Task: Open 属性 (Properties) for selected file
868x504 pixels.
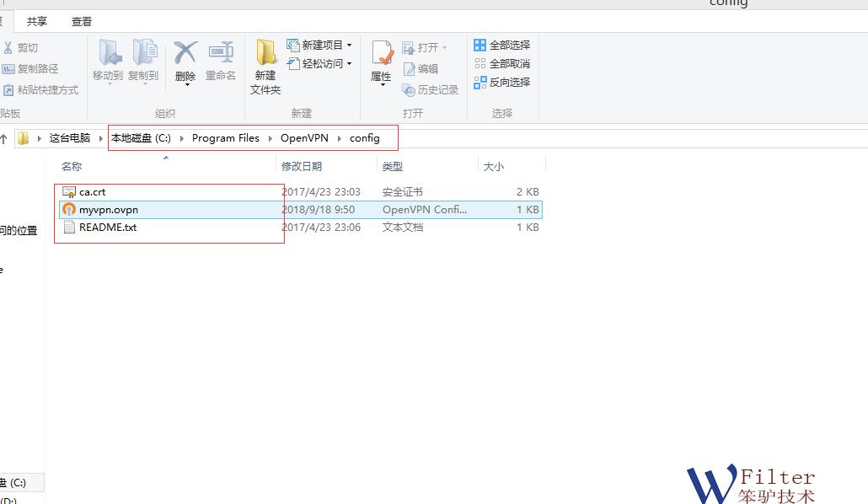Action: pyautogui.click(x=381, y=59)
